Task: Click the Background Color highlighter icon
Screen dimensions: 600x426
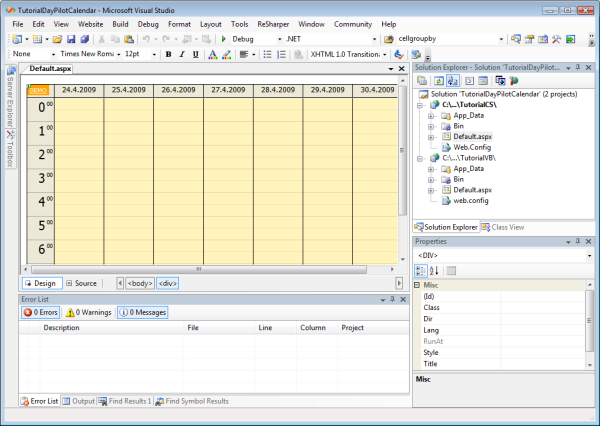Action: (227, 54)
